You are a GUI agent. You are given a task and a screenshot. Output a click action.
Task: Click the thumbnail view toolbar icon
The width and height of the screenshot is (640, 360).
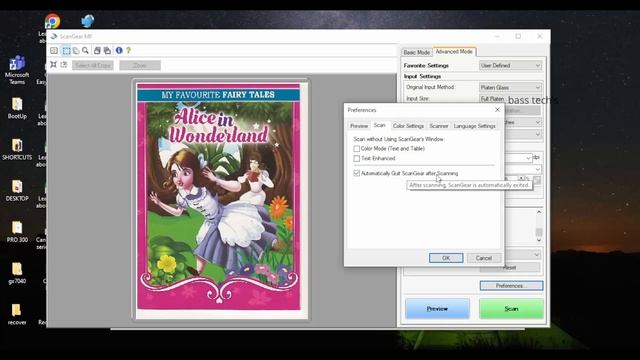click(x=54, y=51)
